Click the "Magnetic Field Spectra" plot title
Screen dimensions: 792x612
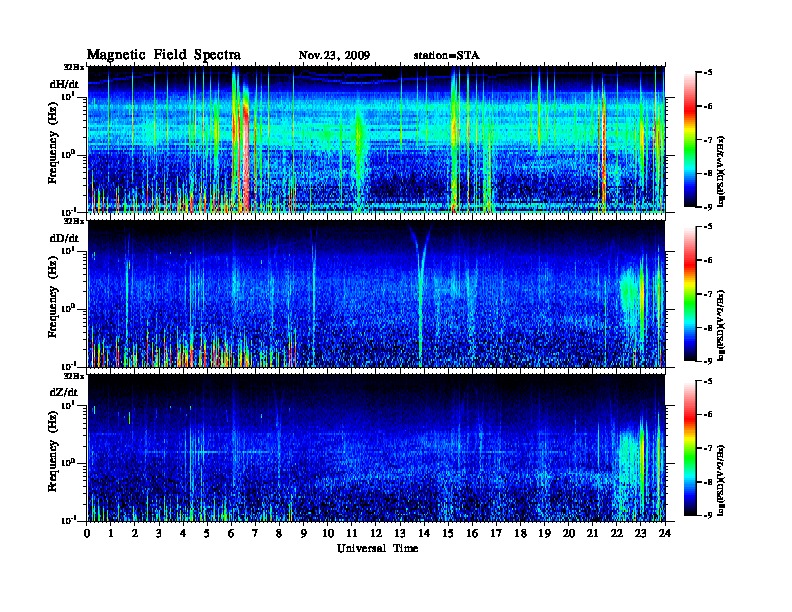click(164, 55)
